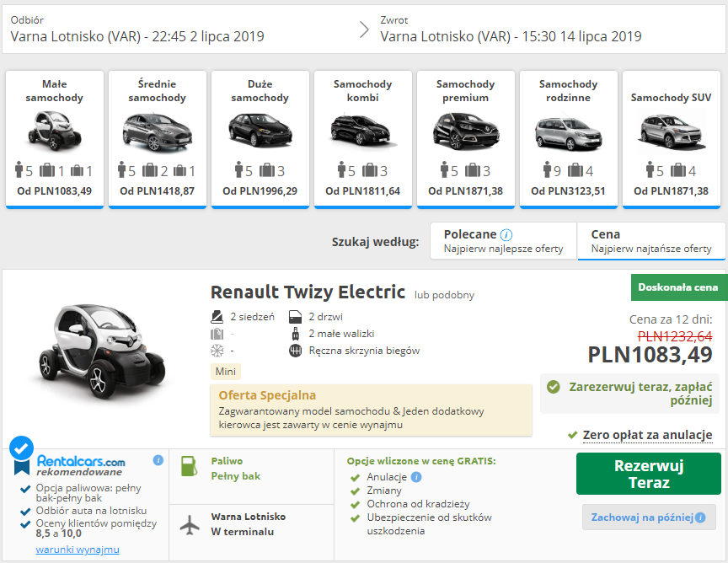Click the Zwrot Varna Lotnisko return field

click(x=511, y=29)
